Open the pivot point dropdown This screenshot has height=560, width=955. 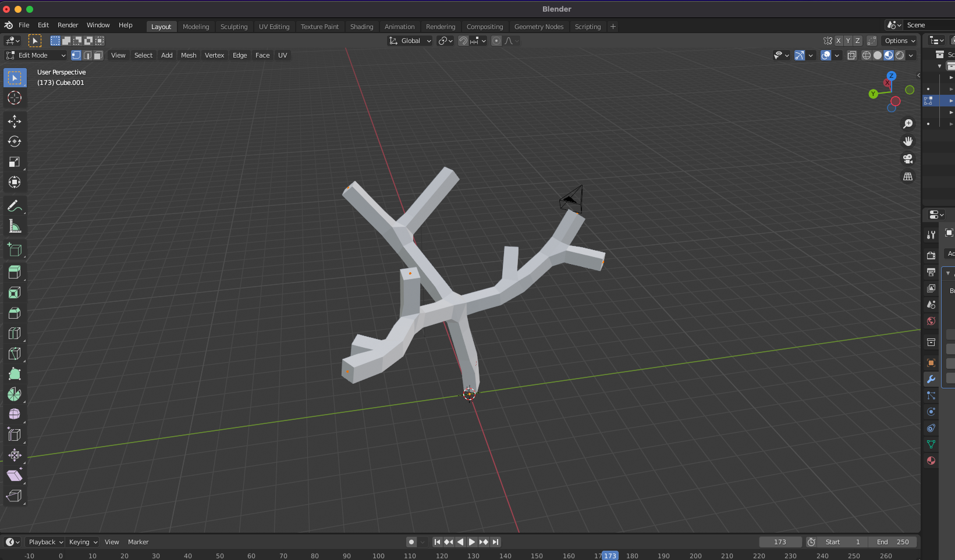[x=446, y=41]
